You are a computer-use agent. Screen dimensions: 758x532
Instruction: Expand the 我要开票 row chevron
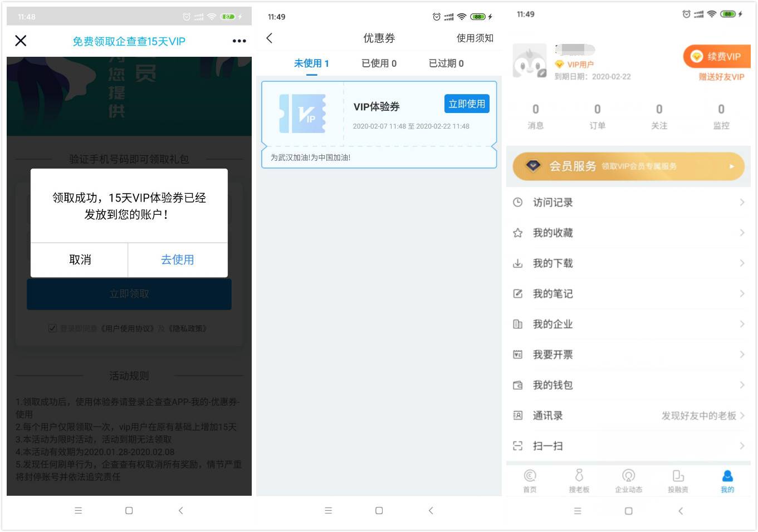(742, 354)
